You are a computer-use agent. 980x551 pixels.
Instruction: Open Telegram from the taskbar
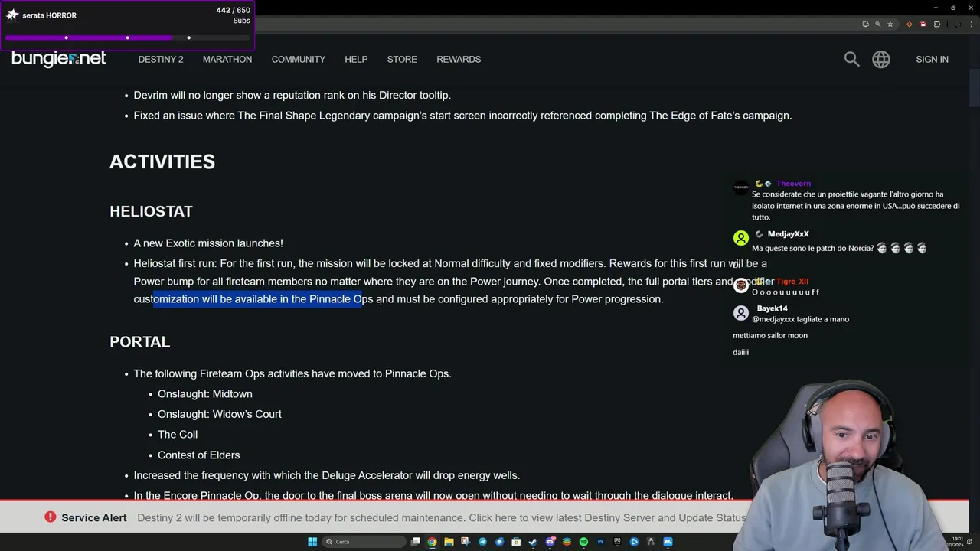(x=482, y=542)
